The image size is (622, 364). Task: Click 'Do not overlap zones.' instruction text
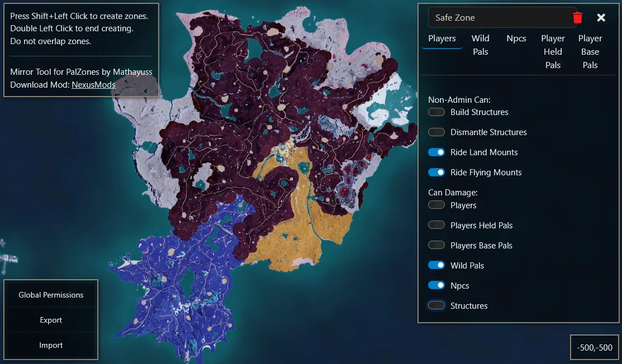point(50,41)
